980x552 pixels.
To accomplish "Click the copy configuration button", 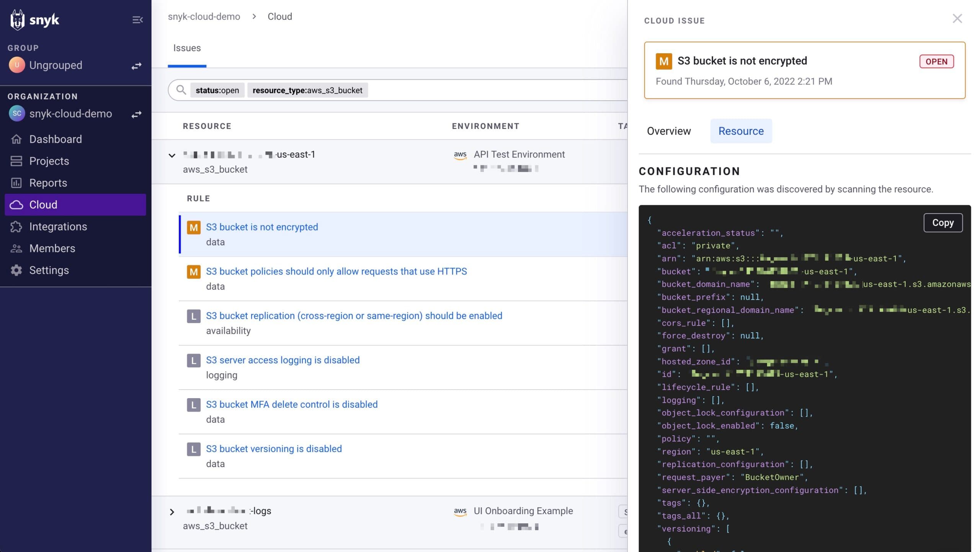I will (x=943, y=222).
